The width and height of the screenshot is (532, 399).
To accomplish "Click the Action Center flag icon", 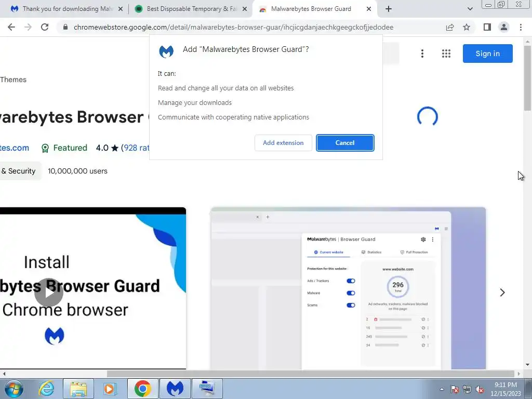I will click(455, 389).
